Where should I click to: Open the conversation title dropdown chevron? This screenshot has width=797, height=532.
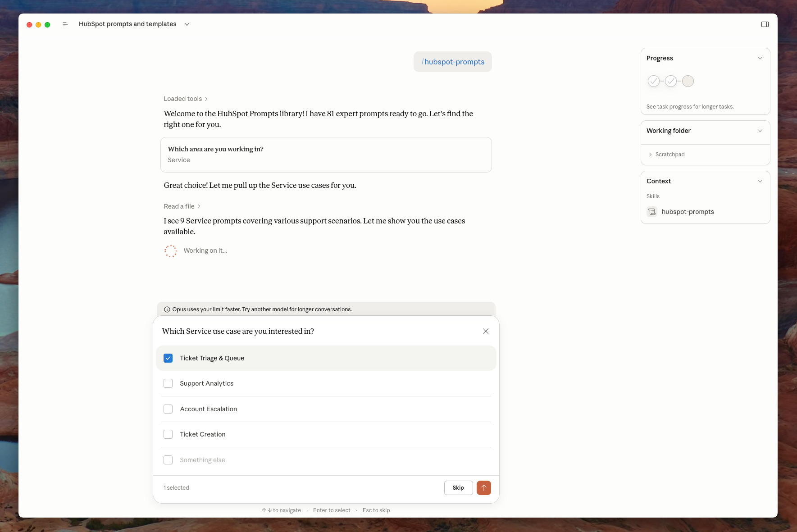[187, 24]
